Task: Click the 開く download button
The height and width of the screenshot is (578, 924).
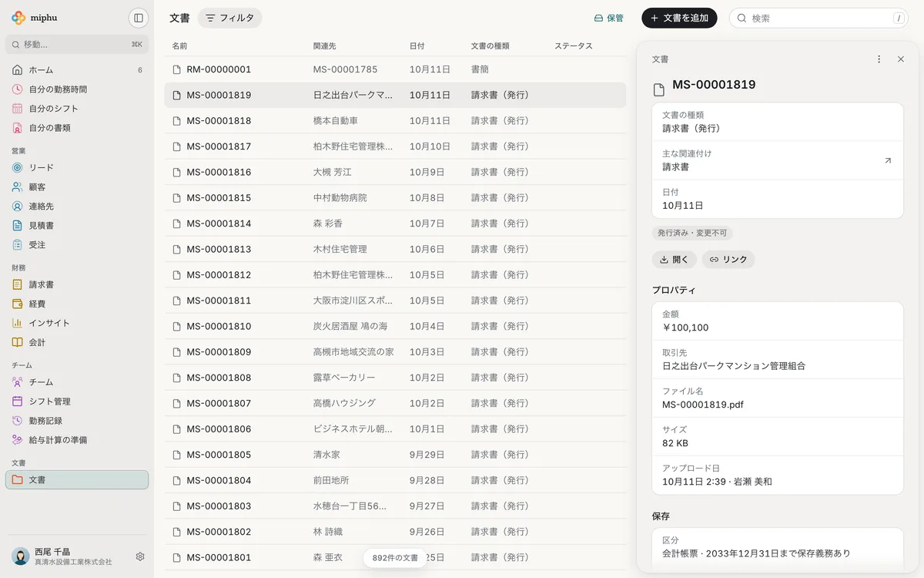Action: (675, 260)
